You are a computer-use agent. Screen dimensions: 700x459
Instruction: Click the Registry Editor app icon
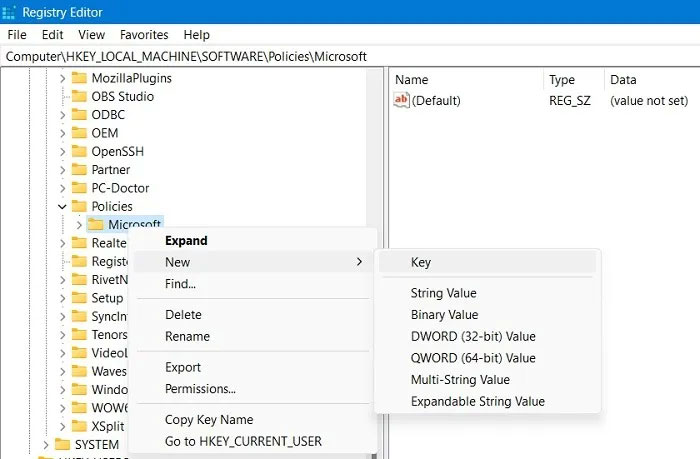click(12, 12)
